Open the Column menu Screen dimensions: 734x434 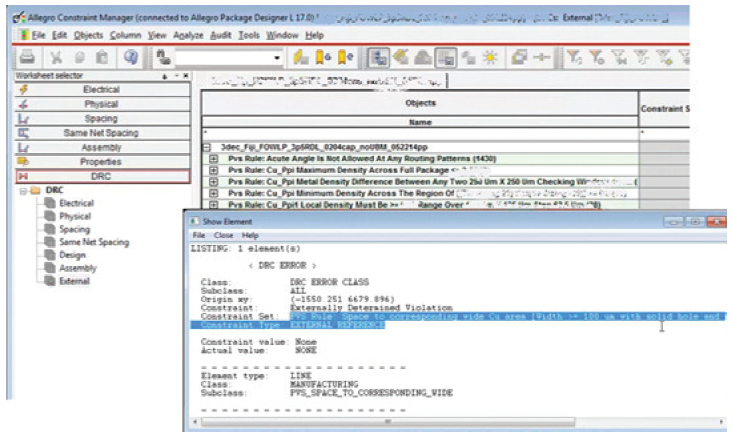125,35
